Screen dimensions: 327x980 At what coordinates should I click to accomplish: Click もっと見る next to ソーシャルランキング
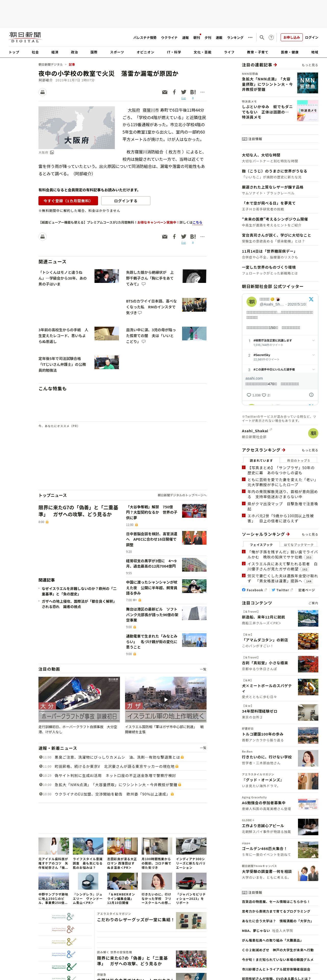pos(310,535)
